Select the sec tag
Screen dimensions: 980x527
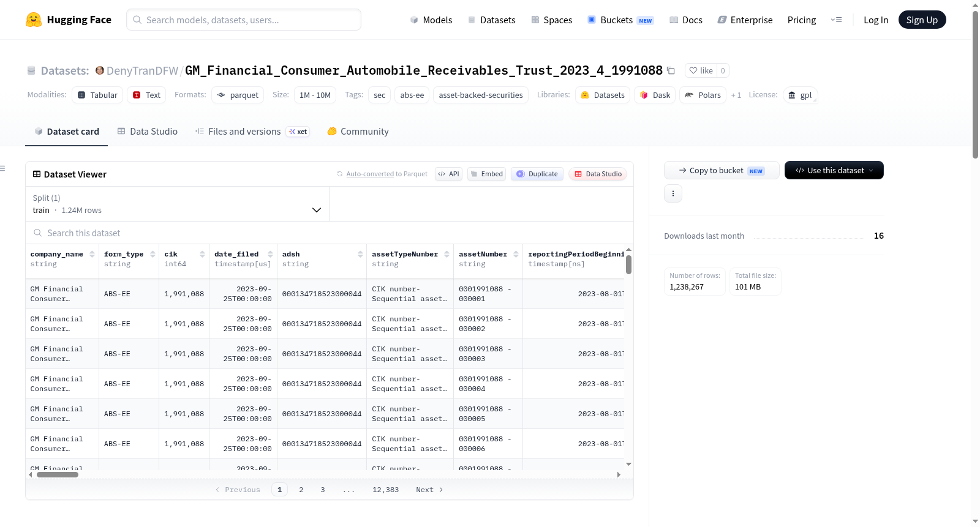click(379, 95)
